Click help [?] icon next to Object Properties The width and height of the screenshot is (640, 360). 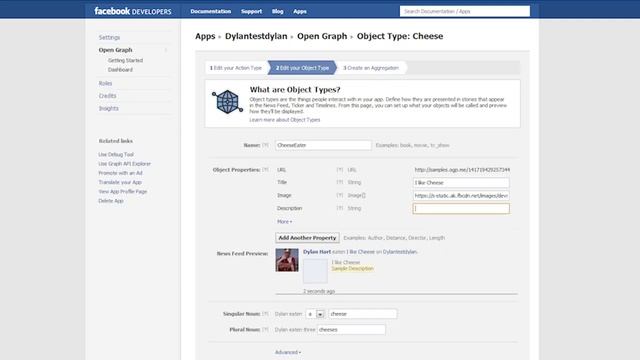265,169
